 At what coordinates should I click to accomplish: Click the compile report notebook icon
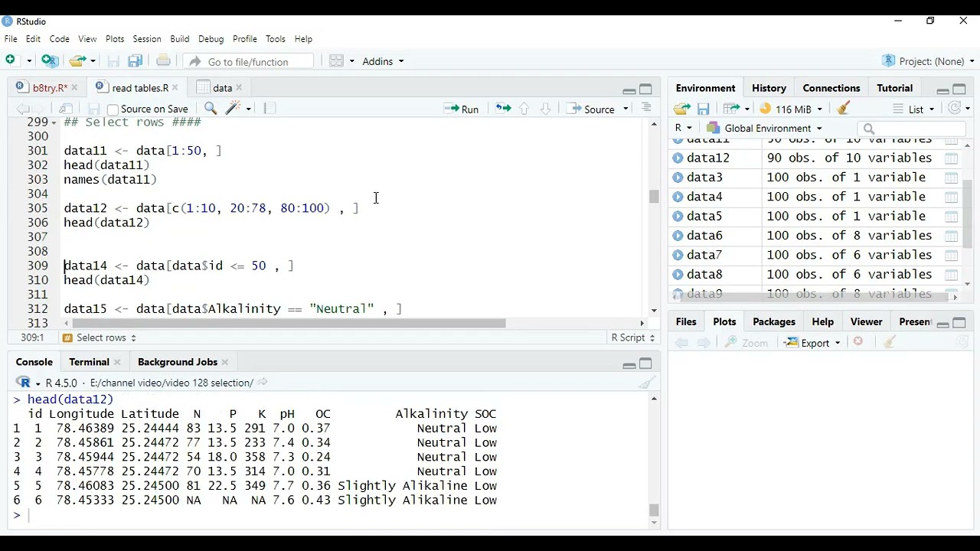click(x=269, y=109)
